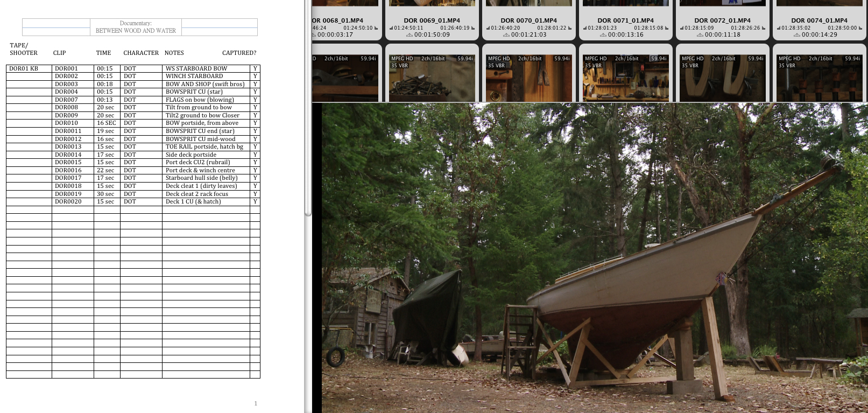Click the 59.94i badge on tool wall thumbnail
Image resolution: width=868 pixels, height=413 pixels.
(x=659, y=58)
